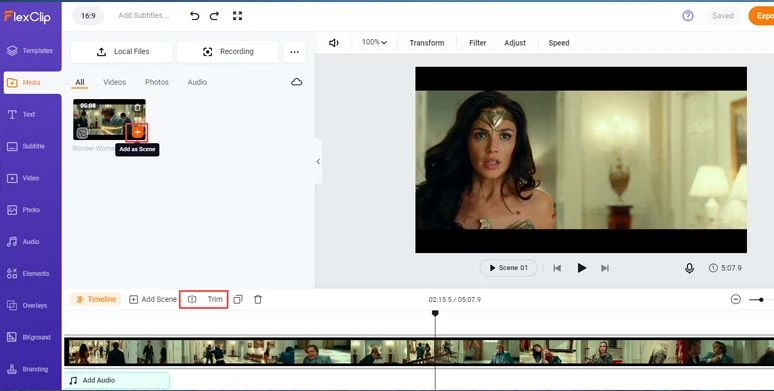Open the Templates sidebar panel

30,50
